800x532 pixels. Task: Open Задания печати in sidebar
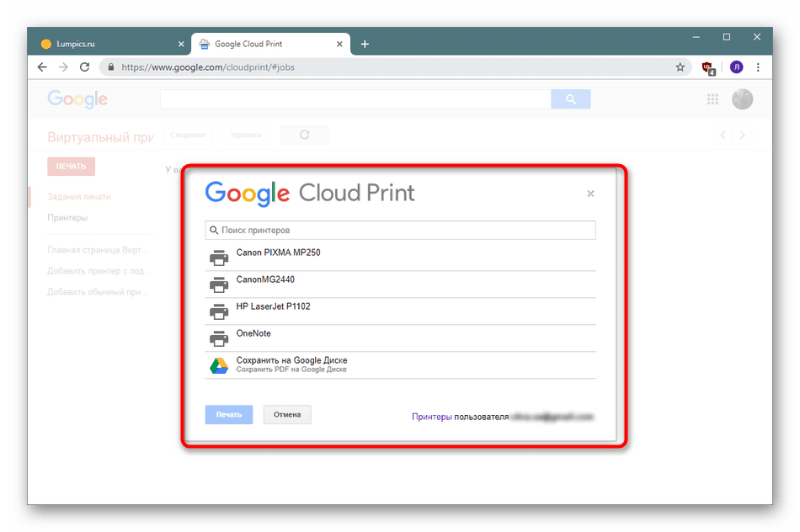click(x=79, y=196)
